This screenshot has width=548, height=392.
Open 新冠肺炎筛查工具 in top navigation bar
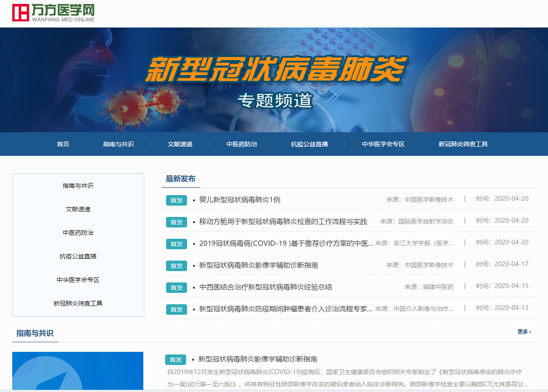463,144
